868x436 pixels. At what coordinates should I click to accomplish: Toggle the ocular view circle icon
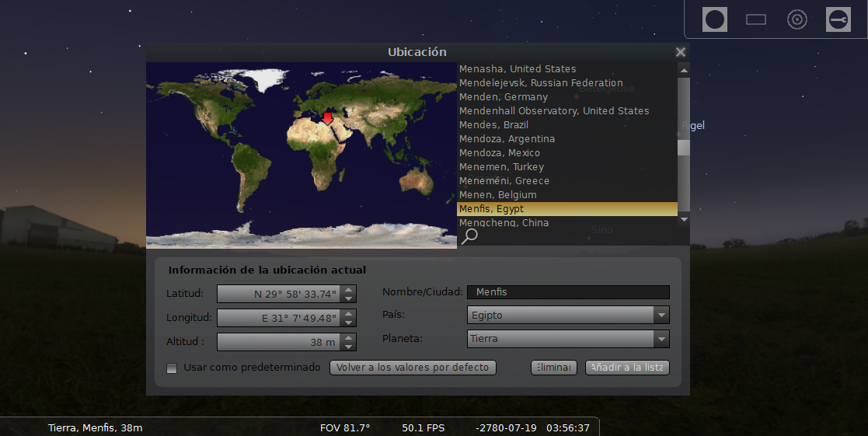(x=714, y=19)
